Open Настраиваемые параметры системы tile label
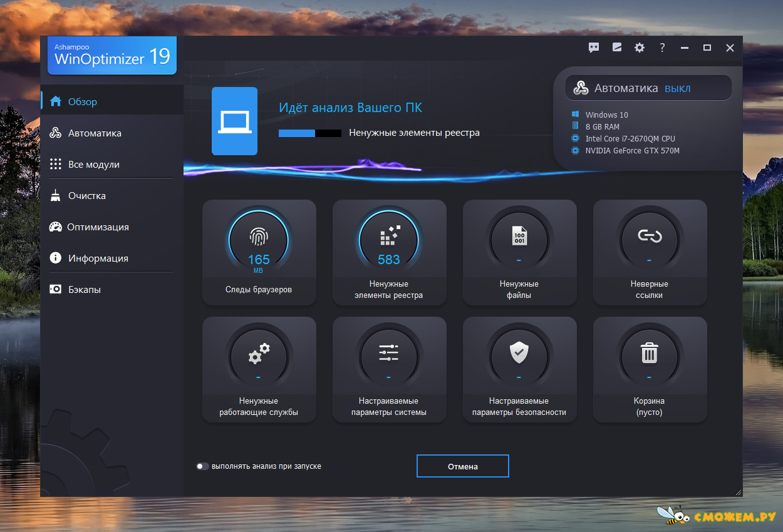Viewport: 783px width, 532px height. click(x=389, y=407)
